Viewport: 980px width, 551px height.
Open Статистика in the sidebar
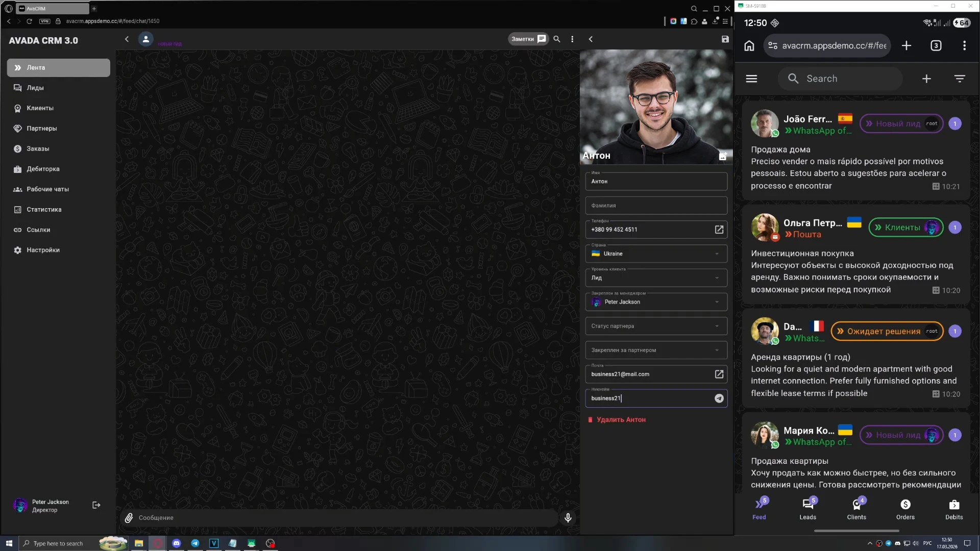pyautogui.click(x=44, y=210)
